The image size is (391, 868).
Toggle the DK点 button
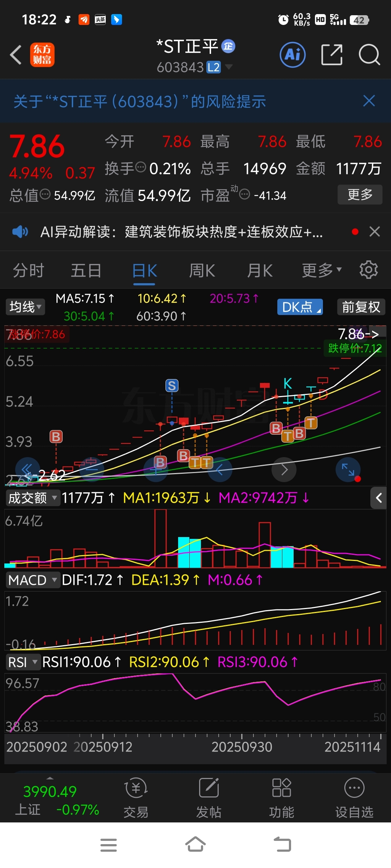tap(300, 307)
